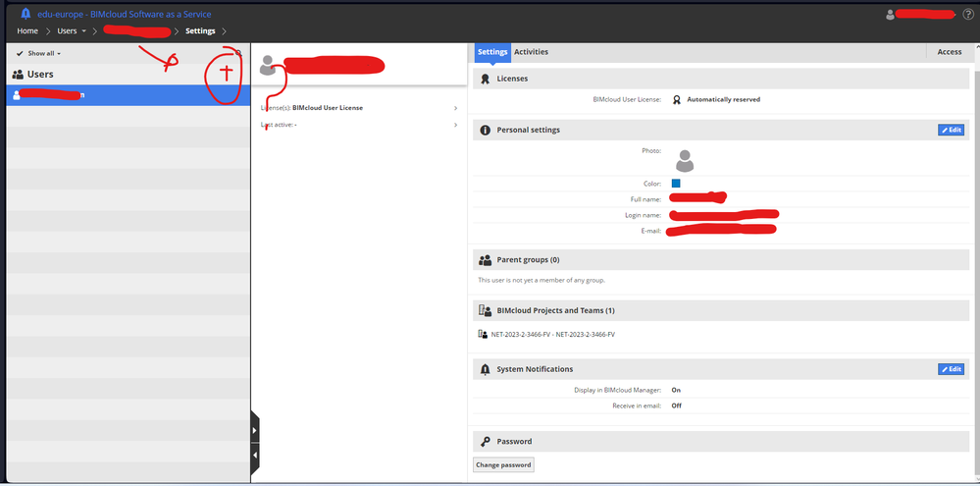
Task: Click the Password section header
Action: point(721,442)
